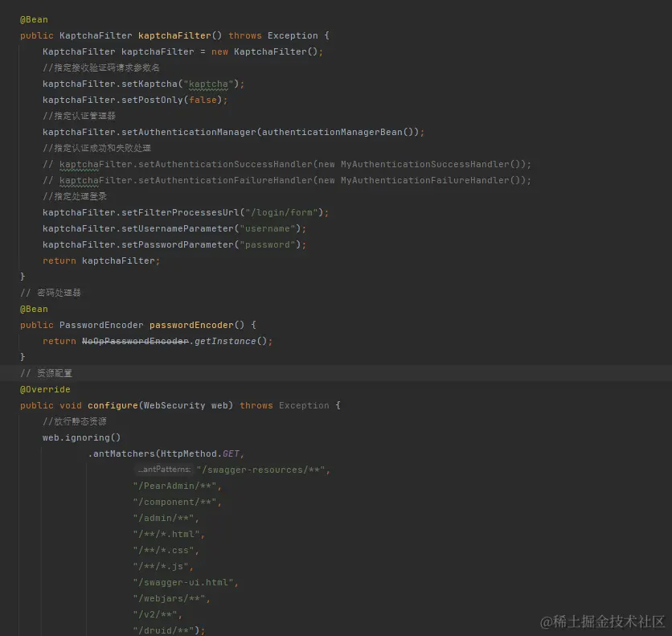Click the "/swagger-resources/**" string
672x636 pixels.
coord(260,470)
